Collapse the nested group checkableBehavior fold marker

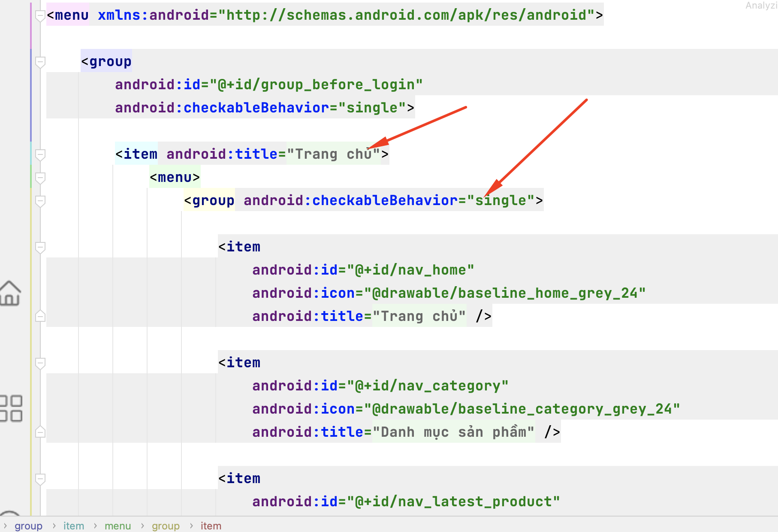[x=40, y=201]
